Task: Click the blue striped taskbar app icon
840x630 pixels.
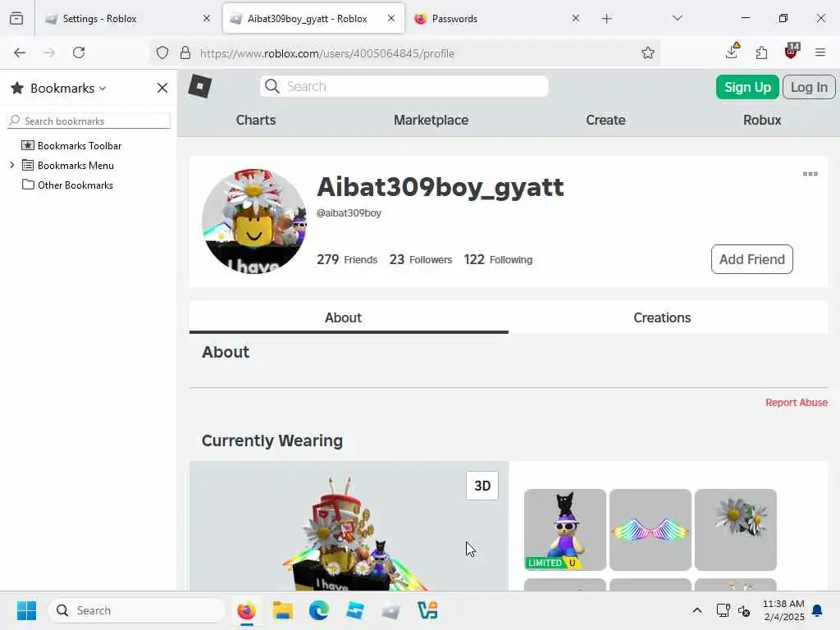Action: pyautogui.click(x=354, y=610)
